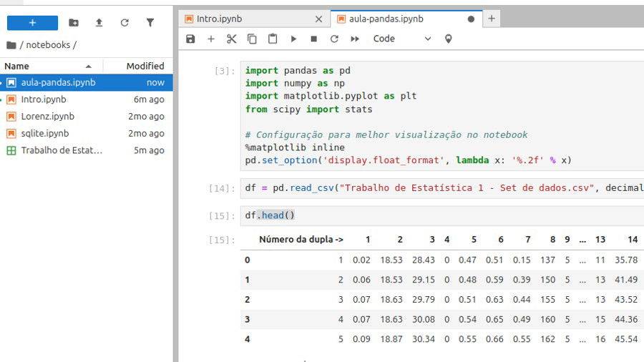Click into the imports code cell

point(442,116)
